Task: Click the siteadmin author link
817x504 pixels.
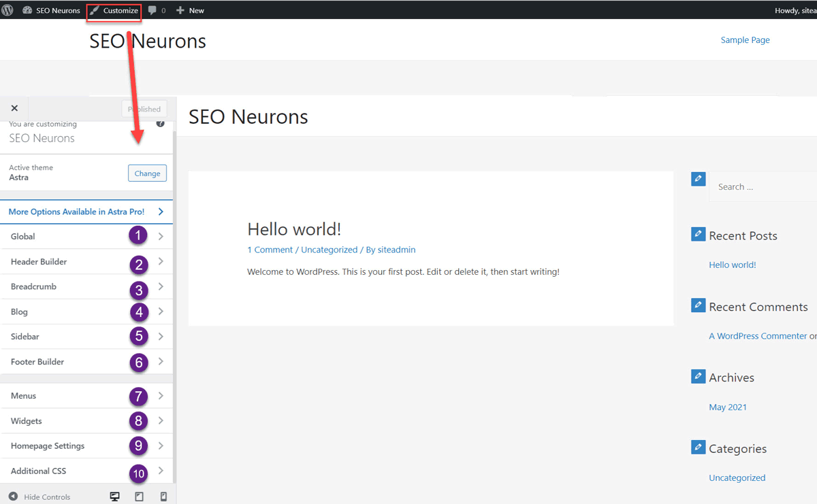Action: 396,250
